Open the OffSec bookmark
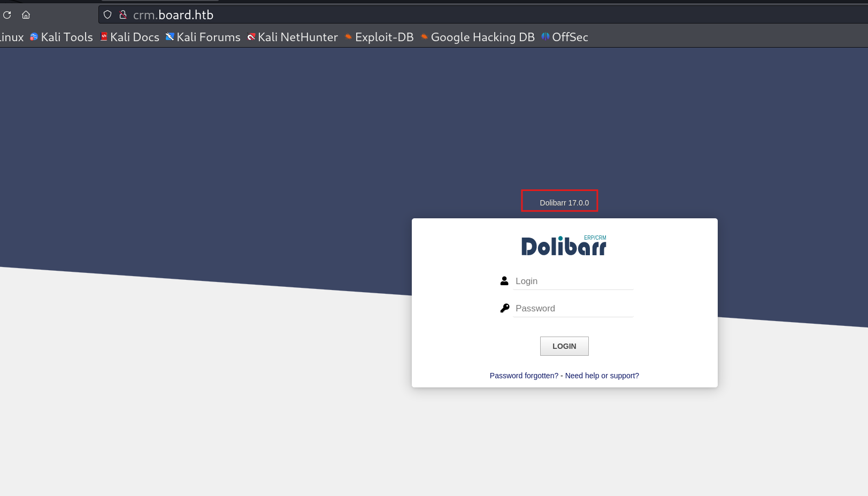This screenshot has height=496, width=868. pyautogui.click(x=565, y=37)
